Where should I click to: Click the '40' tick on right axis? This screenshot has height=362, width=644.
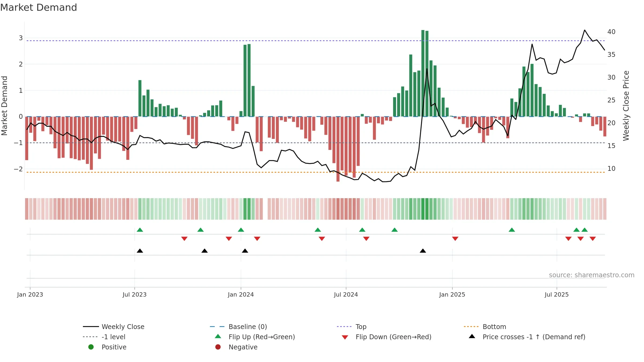(612, 32)
